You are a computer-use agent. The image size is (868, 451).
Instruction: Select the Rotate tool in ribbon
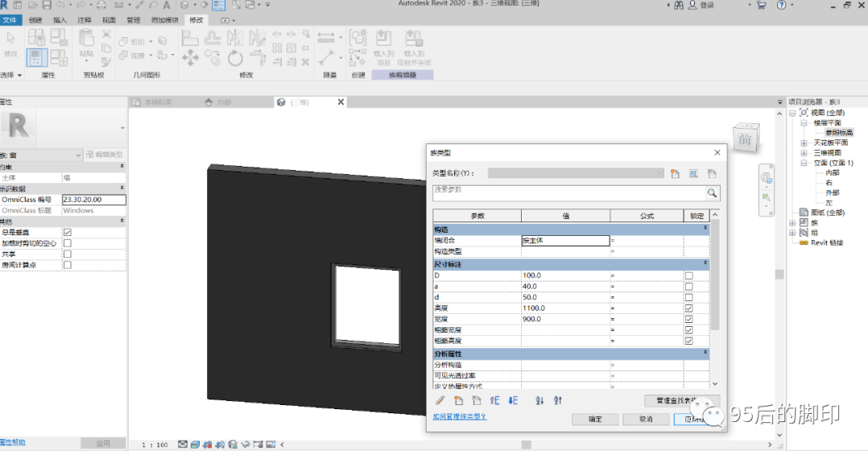[235, 58]
